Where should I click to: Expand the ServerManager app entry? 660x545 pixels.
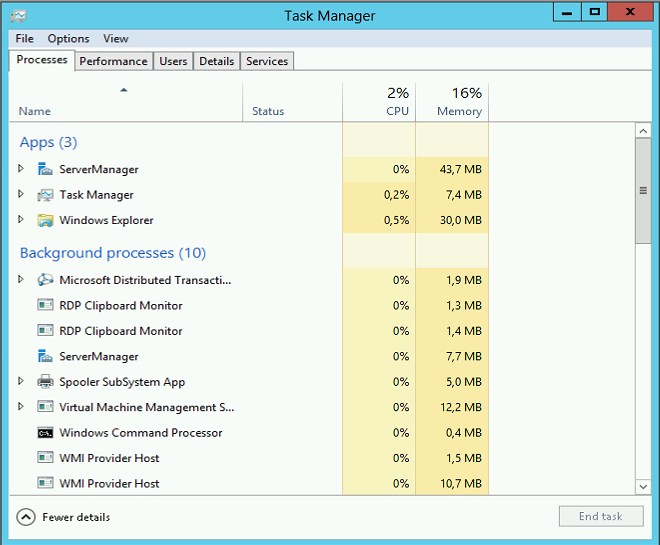[x=21, y=169]
